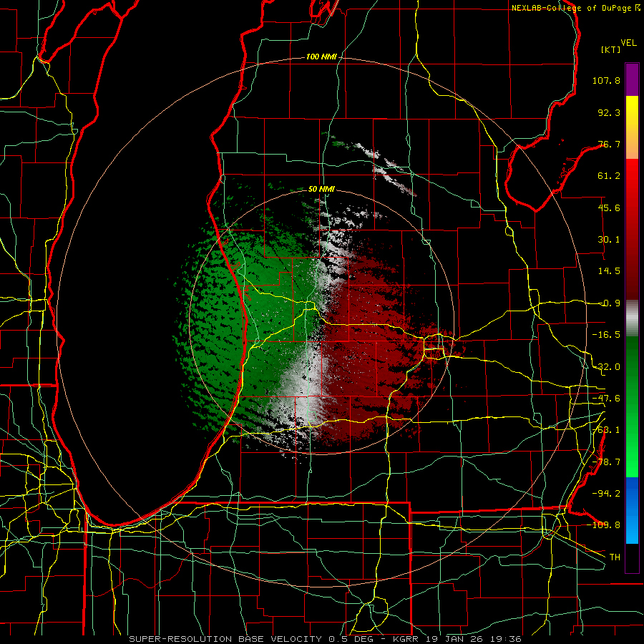Click the 100 NMI range ring label
The height and width of the screenshot is (644, 644).
tap(321, 57)
